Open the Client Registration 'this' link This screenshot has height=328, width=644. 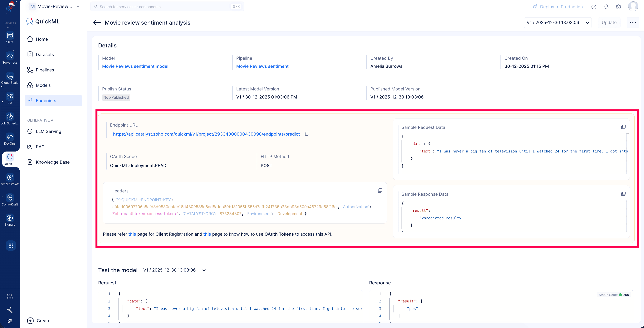(132, 234)
